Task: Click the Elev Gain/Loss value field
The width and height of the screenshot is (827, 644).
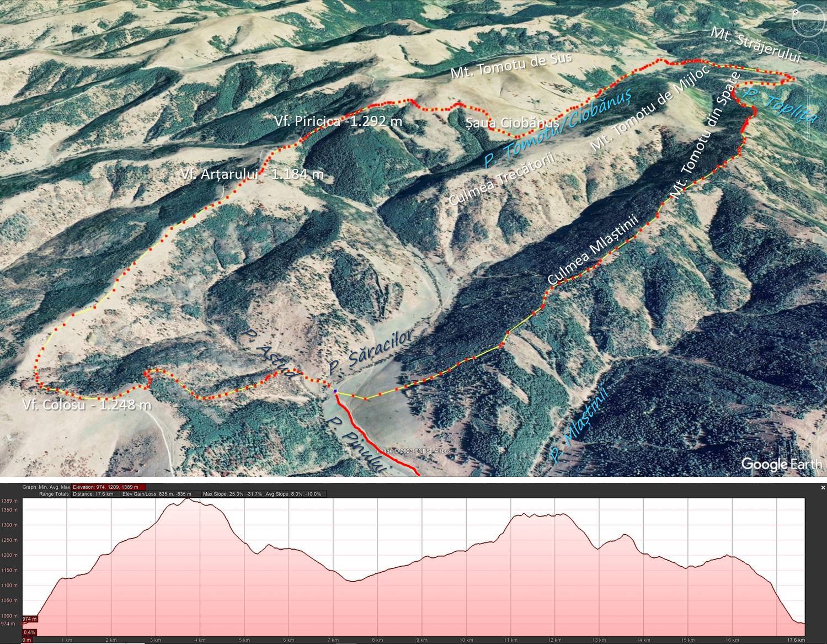Action: 157,494
